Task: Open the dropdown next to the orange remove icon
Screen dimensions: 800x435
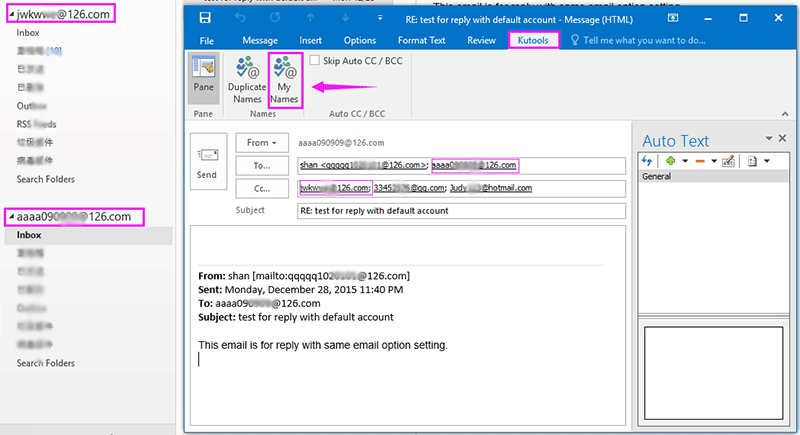Action: coord(714,161)
